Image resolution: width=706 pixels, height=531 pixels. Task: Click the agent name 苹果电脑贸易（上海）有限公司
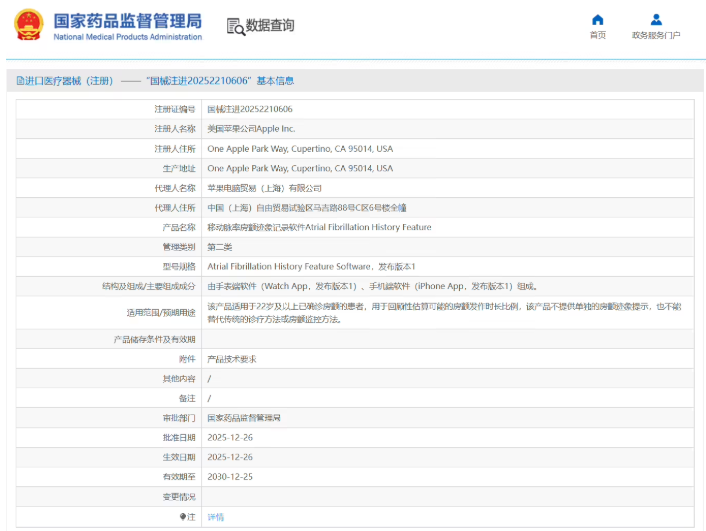click(x=264, y=188)
